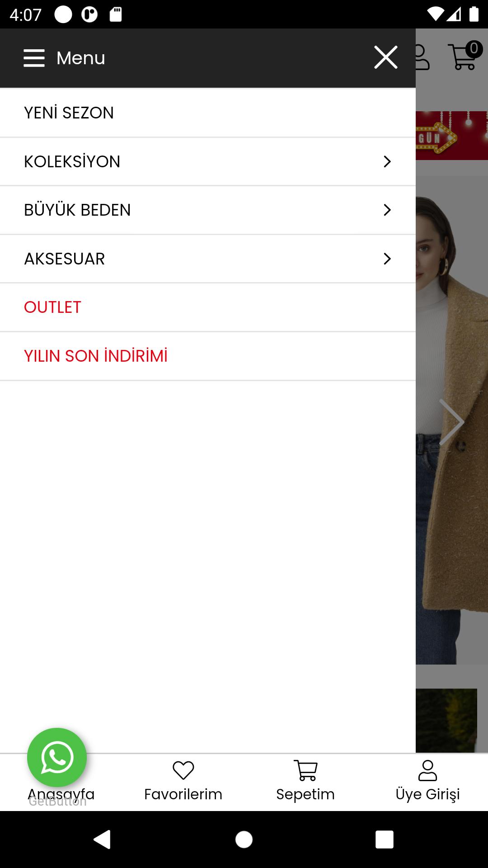Tap Android home navigation button

coord(244,840)
